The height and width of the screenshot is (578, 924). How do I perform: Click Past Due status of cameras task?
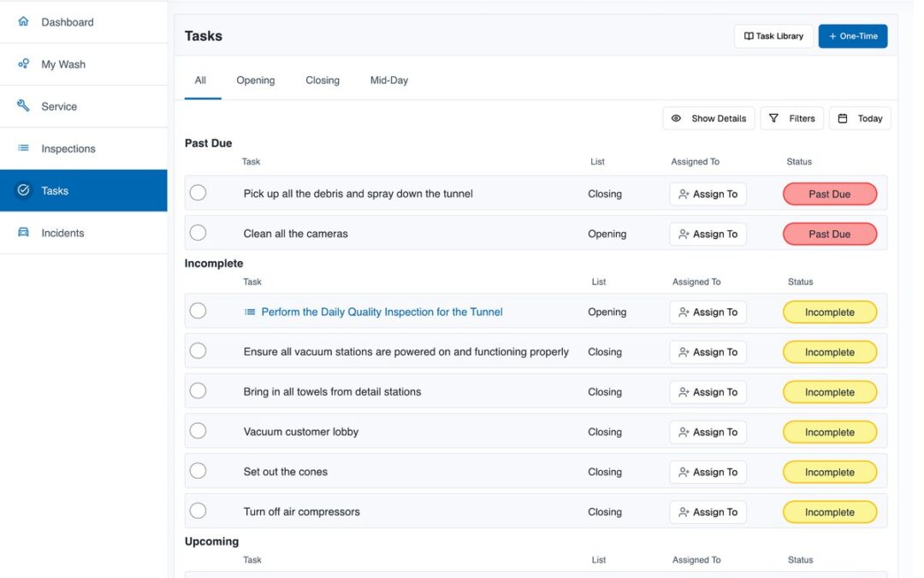830,234
